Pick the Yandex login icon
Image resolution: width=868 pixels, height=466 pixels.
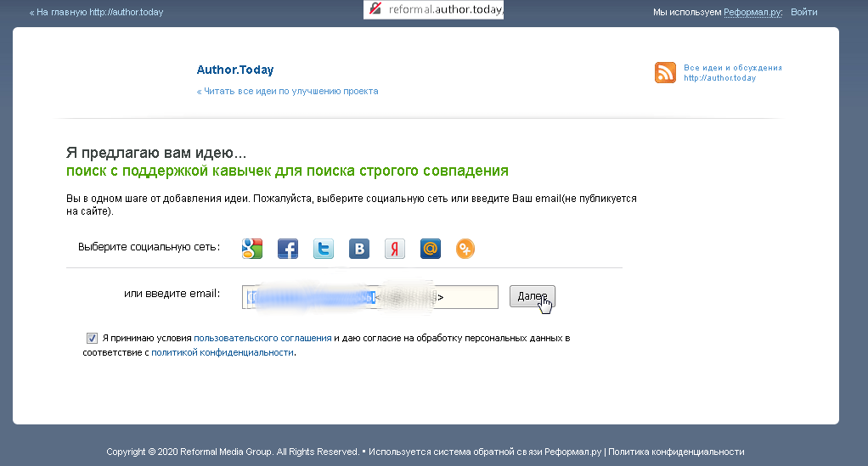pyautogui.click(x=395, y=249)
